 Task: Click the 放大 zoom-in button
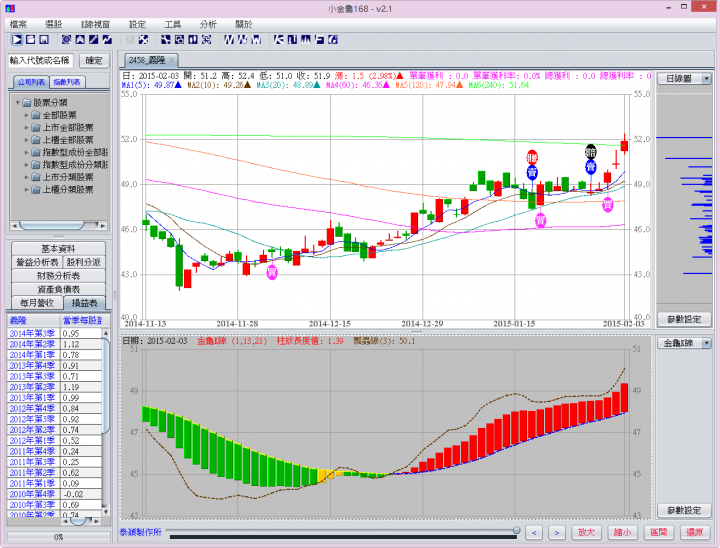click(x=586, y=532)
